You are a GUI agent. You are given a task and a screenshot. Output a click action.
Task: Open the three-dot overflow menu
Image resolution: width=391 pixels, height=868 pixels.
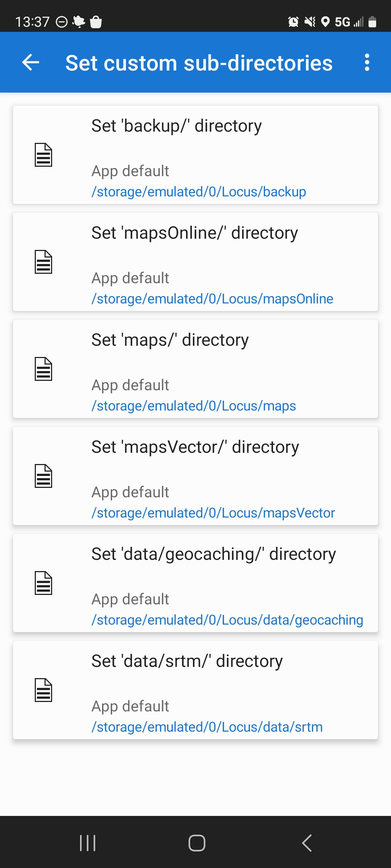click(x=367, y=63)
